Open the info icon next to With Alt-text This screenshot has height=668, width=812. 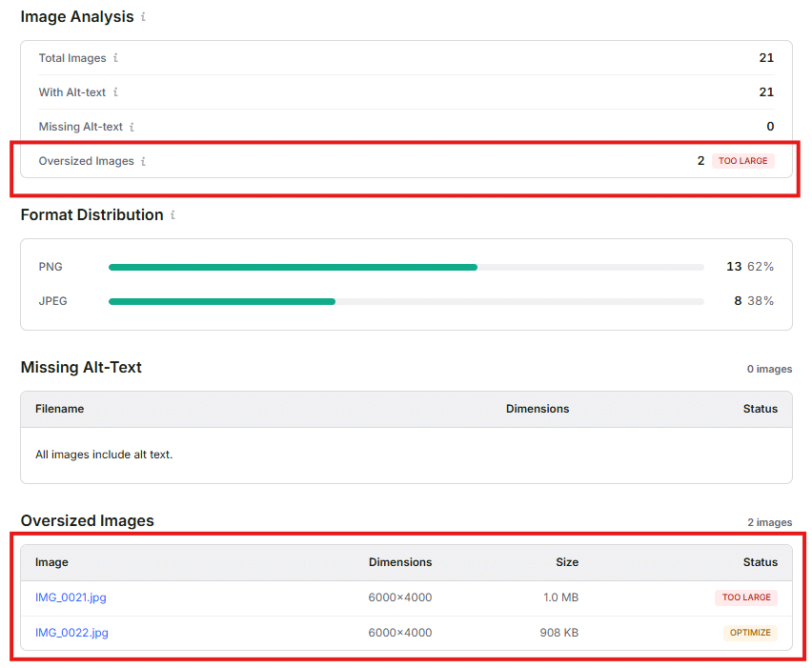coord(115,92)
